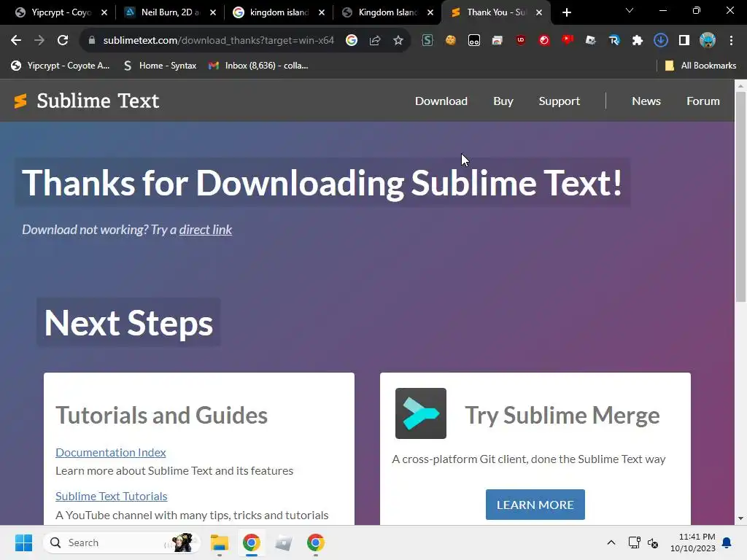This screenshot has width=747, height=560.
Task: Open the notification bell in taskbar
Action: point(727,542)
